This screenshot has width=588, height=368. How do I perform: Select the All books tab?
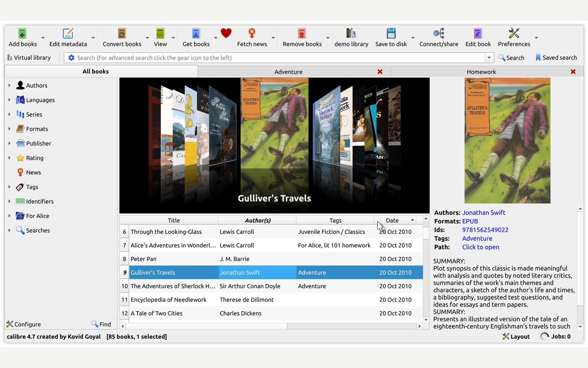pyautogui.click(x=101, y=72)
